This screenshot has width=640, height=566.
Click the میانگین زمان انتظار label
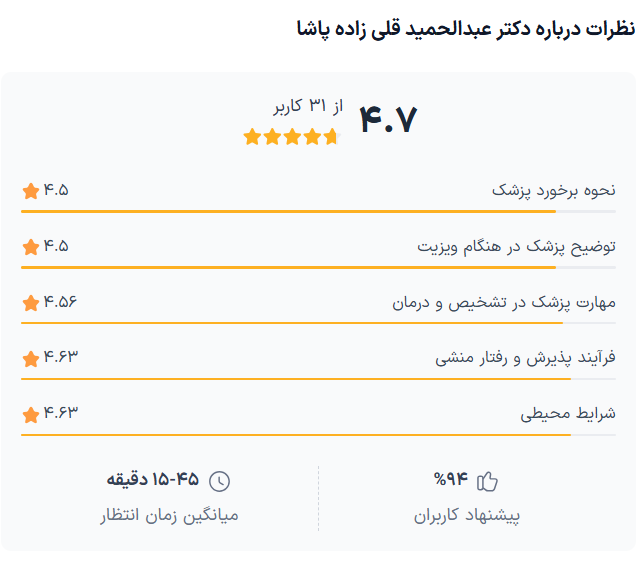(169, 516)
